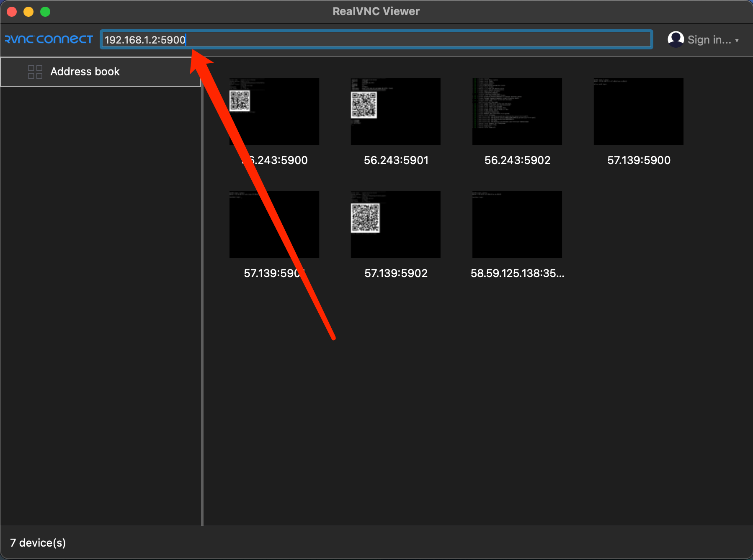The image size is (753, 560).
Task: Click the RVNC Connect logo
Action: 49,39
